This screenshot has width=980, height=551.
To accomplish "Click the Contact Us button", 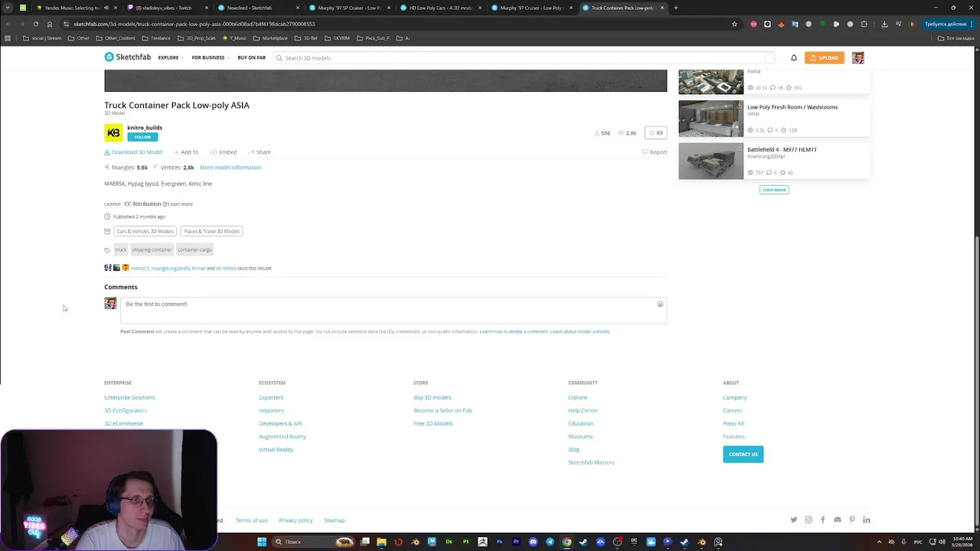I will tap(743, 455).
